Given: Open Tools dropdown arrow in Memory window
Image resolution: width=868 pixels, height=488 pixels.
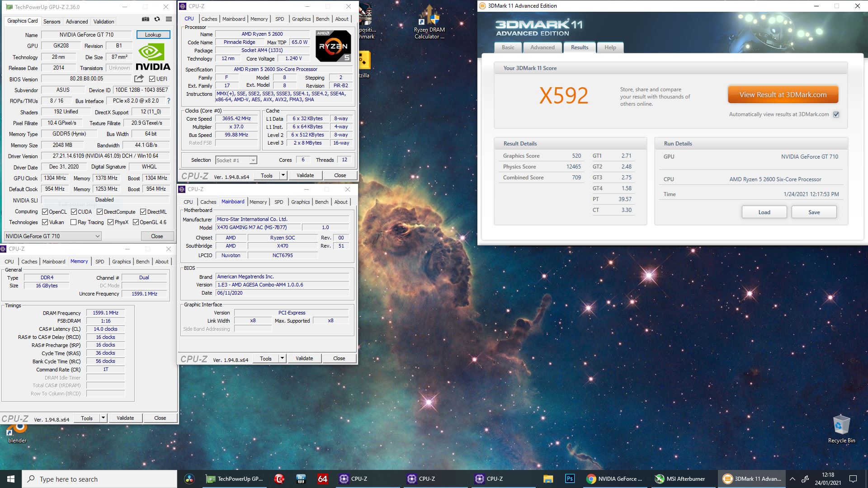Looking at the screenshot, I should [x=103, y=418].
